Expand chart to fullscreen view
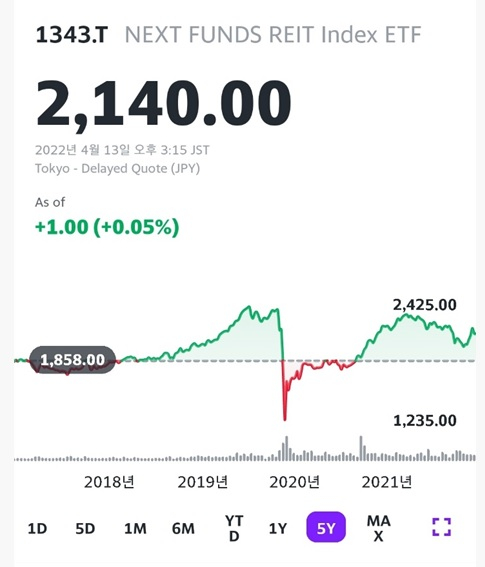This screenshot has height=567, width=485. (442, 527)
